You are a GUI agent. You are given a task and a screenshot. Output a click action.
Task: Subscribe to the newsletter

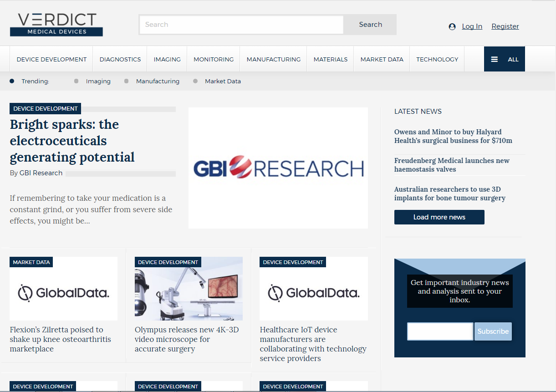pos(493,331)
